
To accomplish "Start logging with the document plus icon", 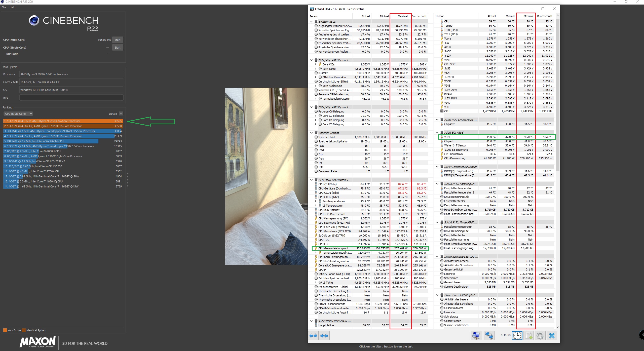I will 528,336.
